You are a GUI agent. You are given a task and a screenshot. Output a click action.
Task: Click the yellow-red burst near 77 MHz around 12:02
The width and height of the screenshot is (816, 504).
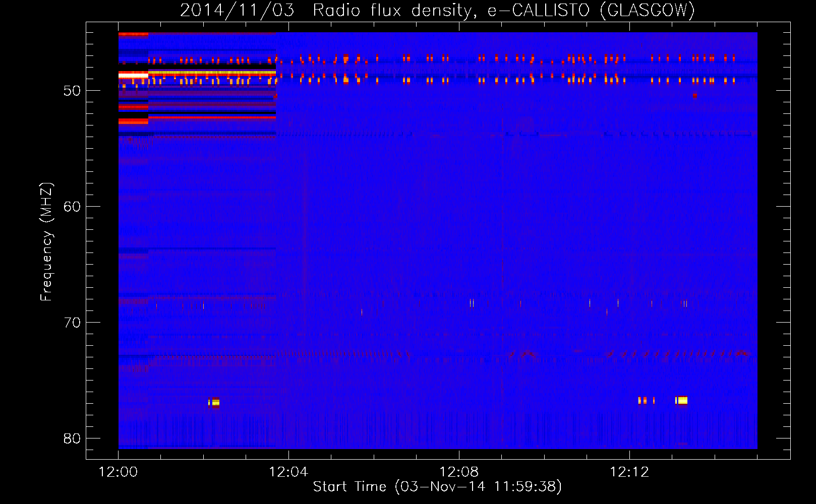tap(215, 402)
